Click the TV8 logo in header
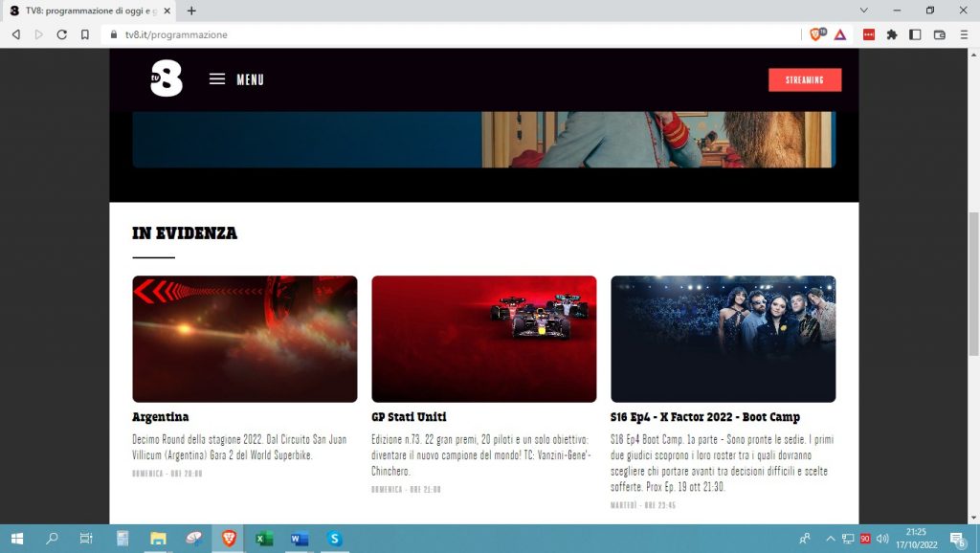The height and width of the screenshot is (553, 980). point(166,78)
